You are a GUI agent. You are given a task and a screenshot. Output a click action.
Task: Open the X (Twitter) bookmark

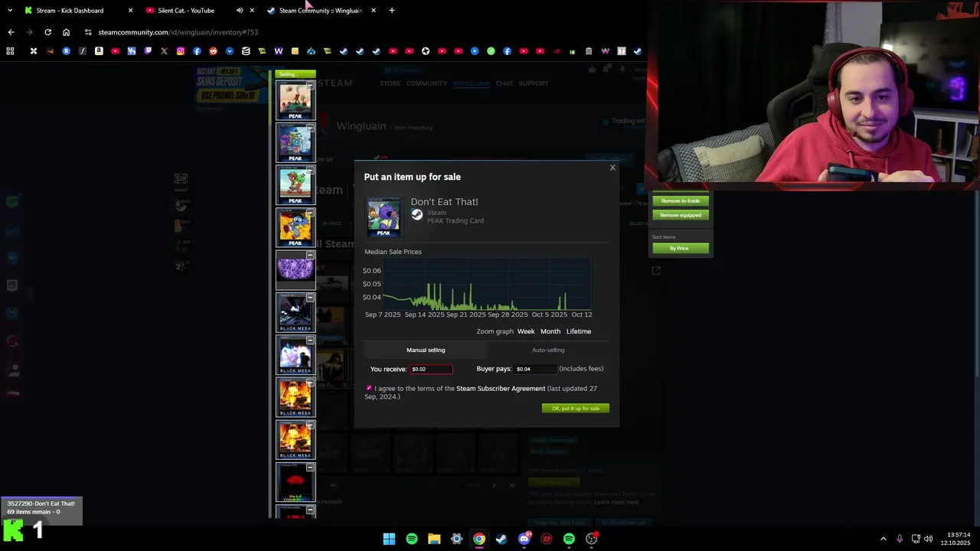[x=164, y=51]
